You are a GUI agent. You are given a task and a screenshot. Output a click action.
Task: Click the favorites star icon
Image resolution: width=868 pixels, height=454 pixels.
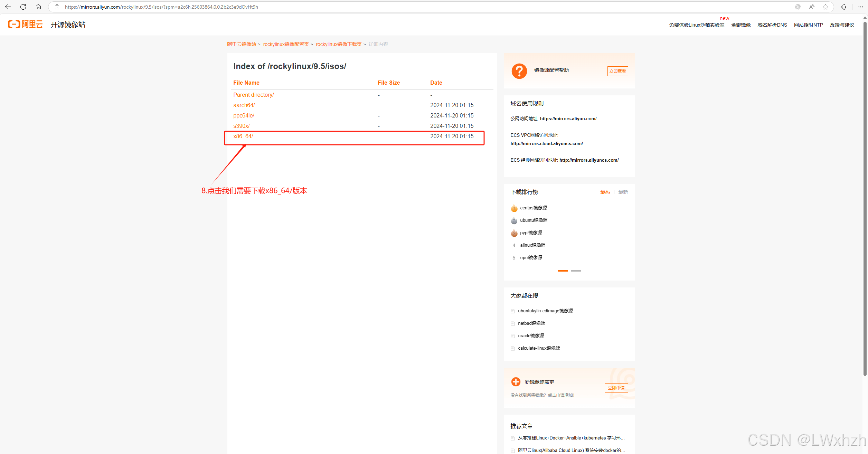(x=825, y=7)
